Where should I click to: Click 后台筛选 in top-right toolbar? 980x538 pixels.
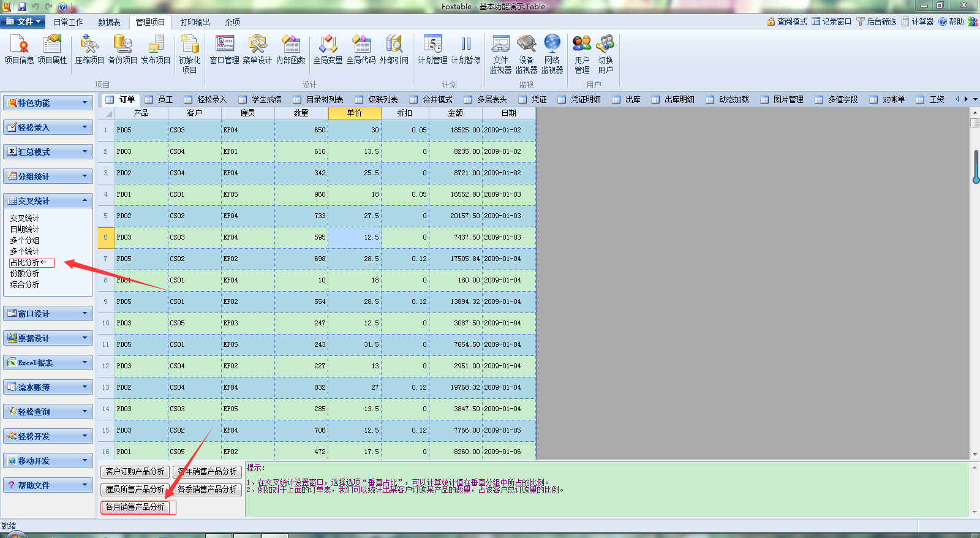876,21
